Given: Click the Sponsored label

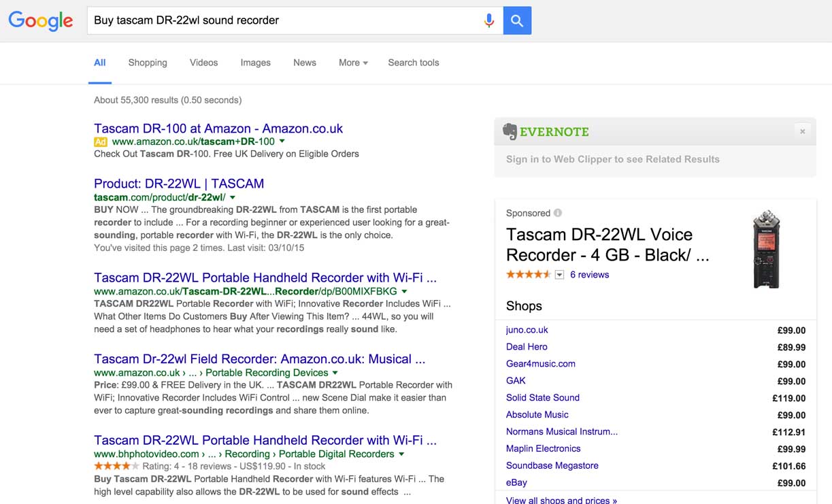Looking at the screenshot, I should 528,213.
